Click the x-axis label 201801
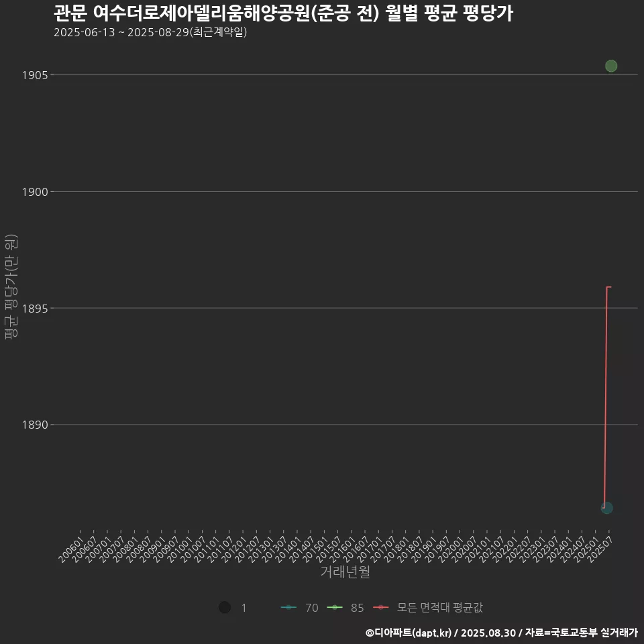 (396, 549)
